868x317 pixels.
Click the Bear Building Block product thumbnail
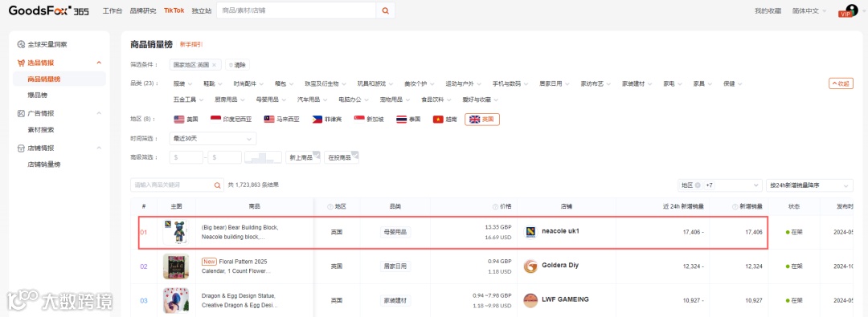(176, 233)
